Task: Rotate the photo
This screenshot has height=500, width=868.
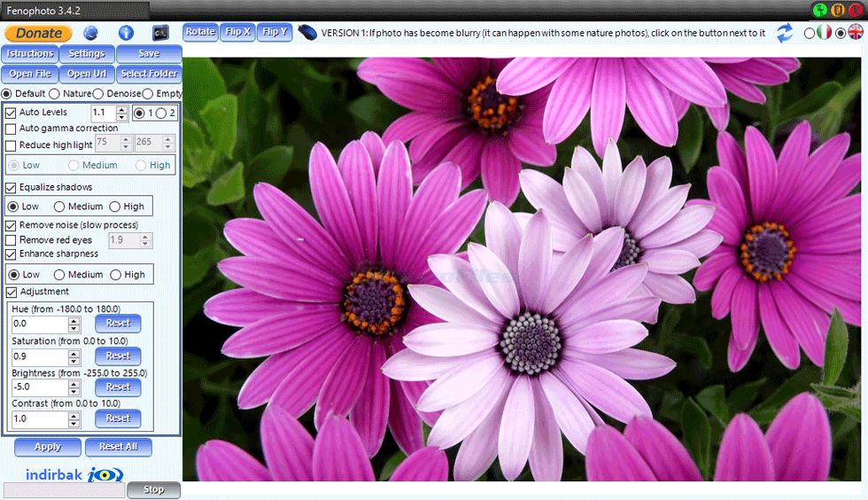Action: [x=200, y=32]
